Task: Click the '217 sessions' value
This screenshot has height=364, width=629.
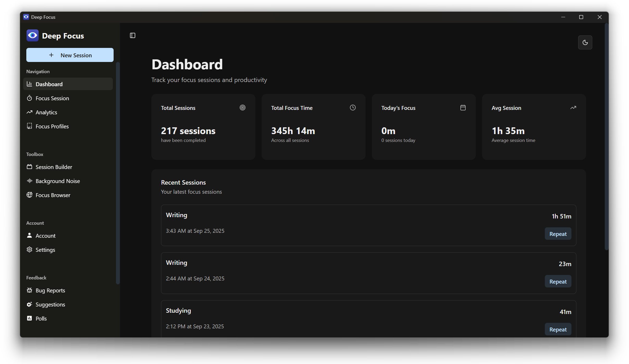Action: pyautogui.click(x=188, y=131)
